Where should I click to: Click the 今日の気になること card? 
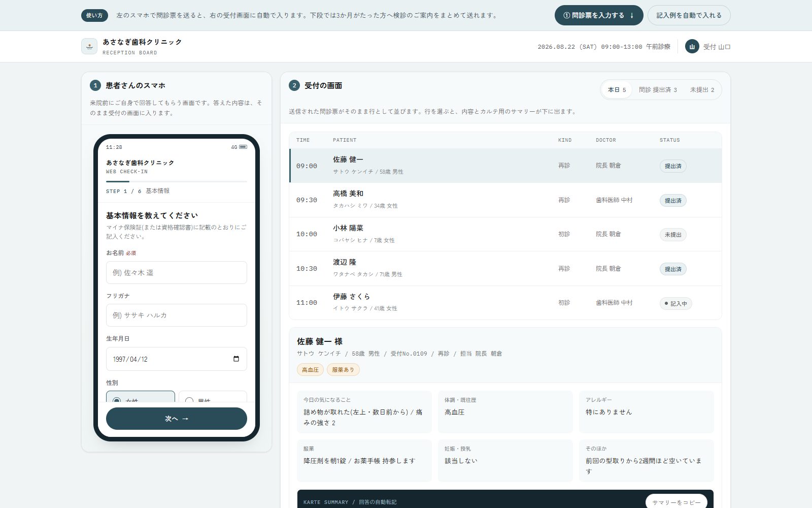tap(364, 412)
